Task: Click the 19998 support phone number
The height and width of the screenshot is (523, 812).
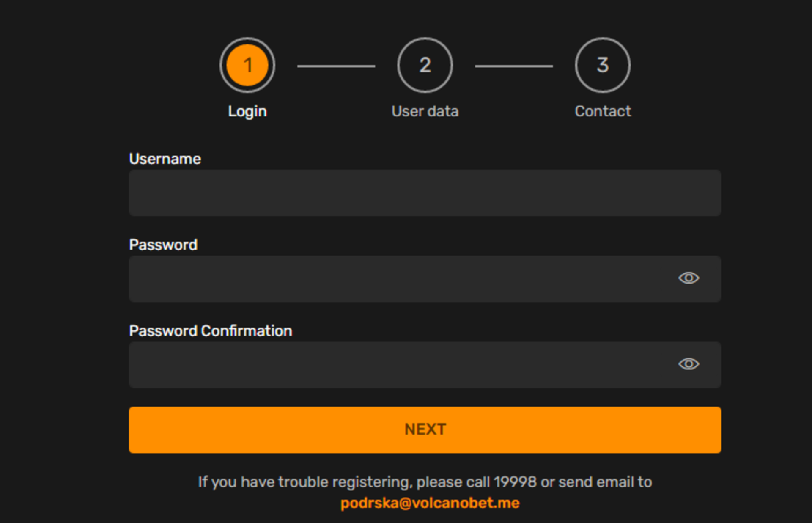Action: (x=515, y=482)
